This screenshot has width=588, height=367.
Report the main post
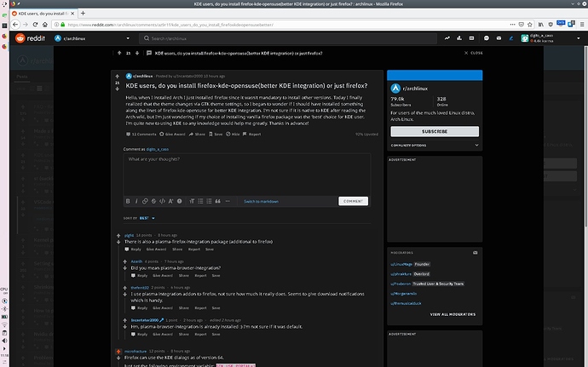coord(251,135)
